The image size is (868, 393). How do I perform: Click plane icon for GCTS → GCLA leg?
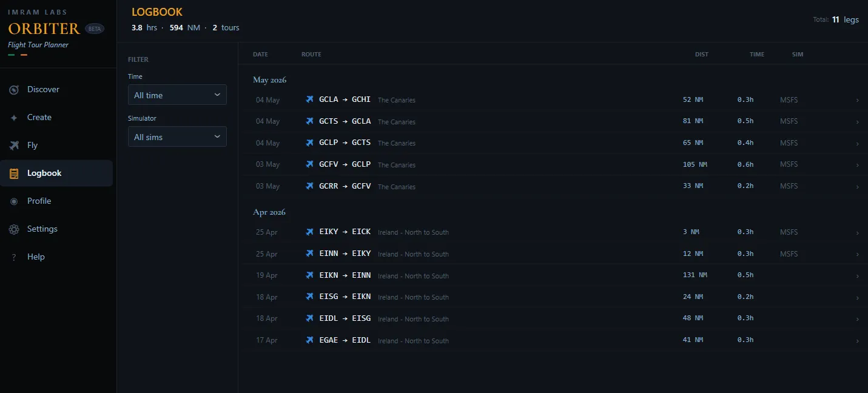[x=310, y=121]
